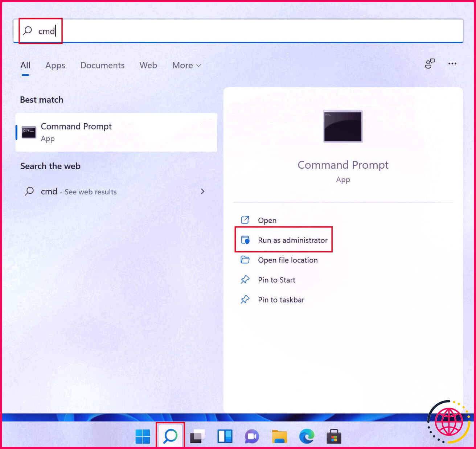
Task: Select the All filter tab
Action: pyautogui.click(x=25, y=66)
